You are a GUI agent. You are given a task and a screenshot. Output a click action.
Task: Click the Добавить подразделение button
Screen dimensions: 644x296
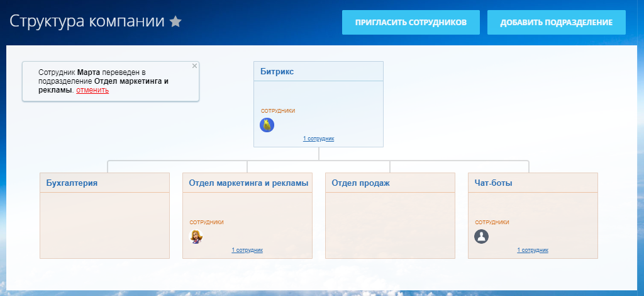tap(557, 22)
